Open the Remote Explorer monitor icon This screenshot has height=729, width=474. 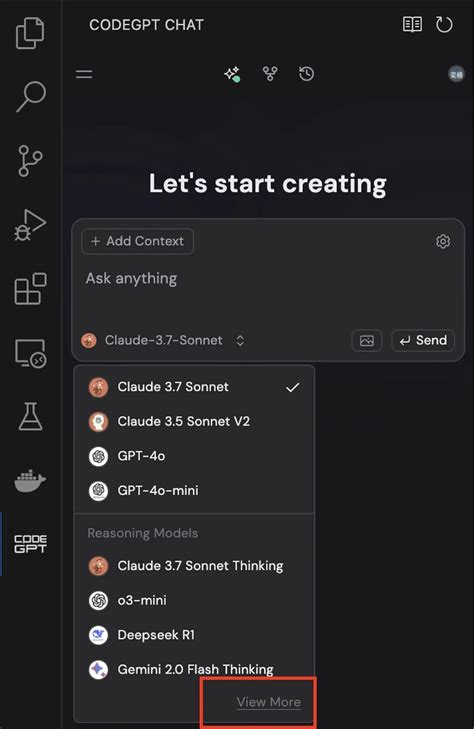pyautogui.click(x=30, y=353)
